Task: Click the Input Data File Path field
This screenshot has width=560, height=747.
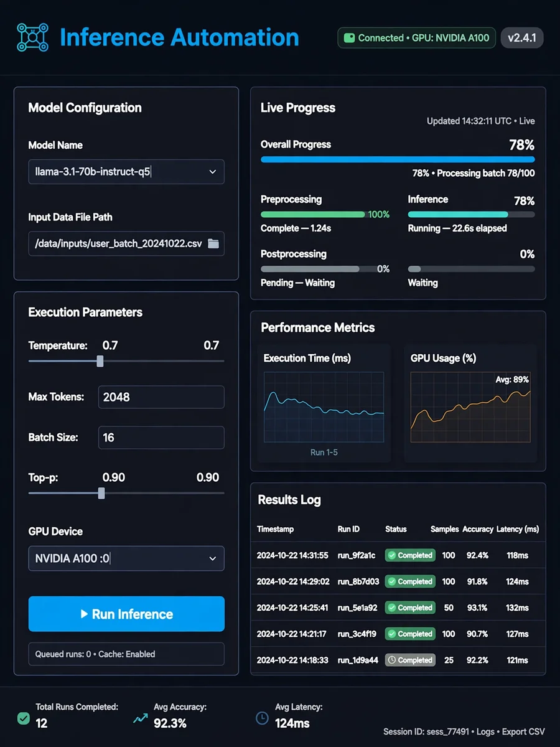Action: click(126, 244)
